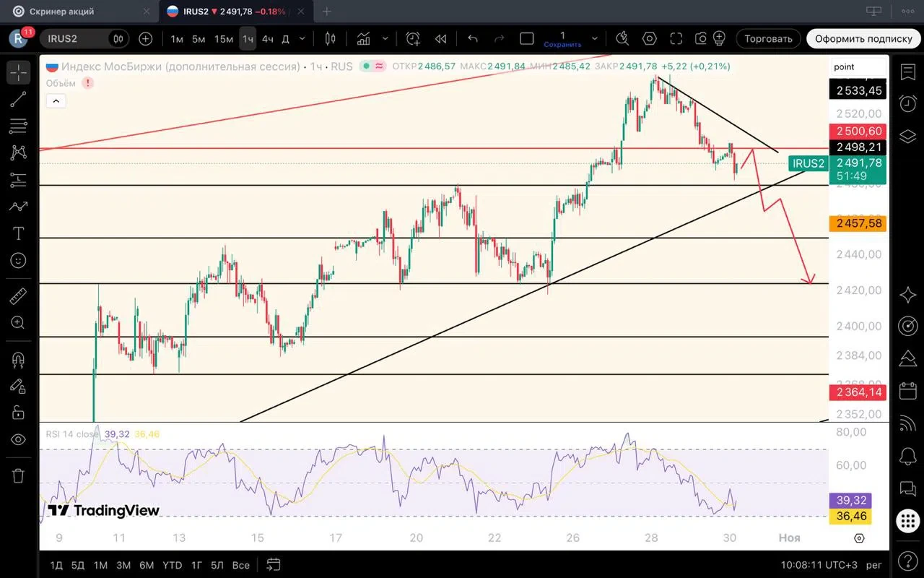
Task: Open the IRUS2 symbol search field
Action: 72,39
